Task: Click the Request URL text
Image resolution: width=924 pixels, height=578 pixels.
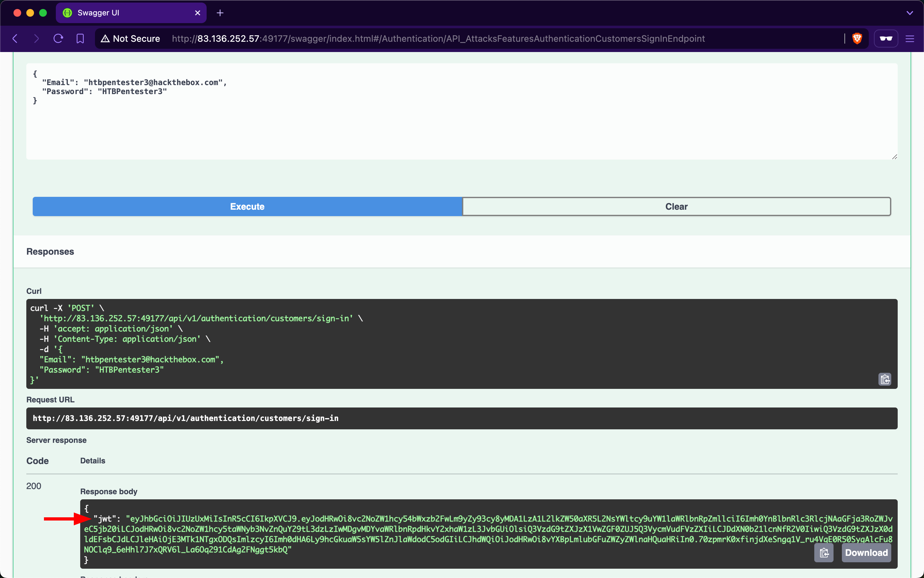Action: tap(185, 418)
